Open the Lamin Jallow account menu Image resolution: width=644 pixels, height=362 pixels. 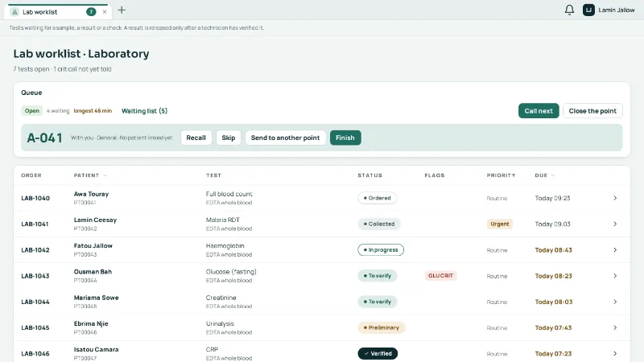(x=609, y=10)
